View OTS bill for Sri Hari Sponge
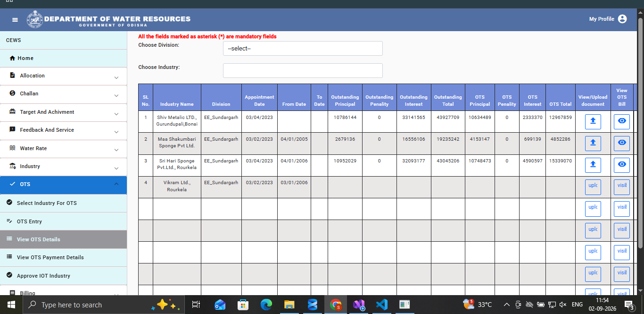Viewport: 644px width, 314px height. click(622, 164)
